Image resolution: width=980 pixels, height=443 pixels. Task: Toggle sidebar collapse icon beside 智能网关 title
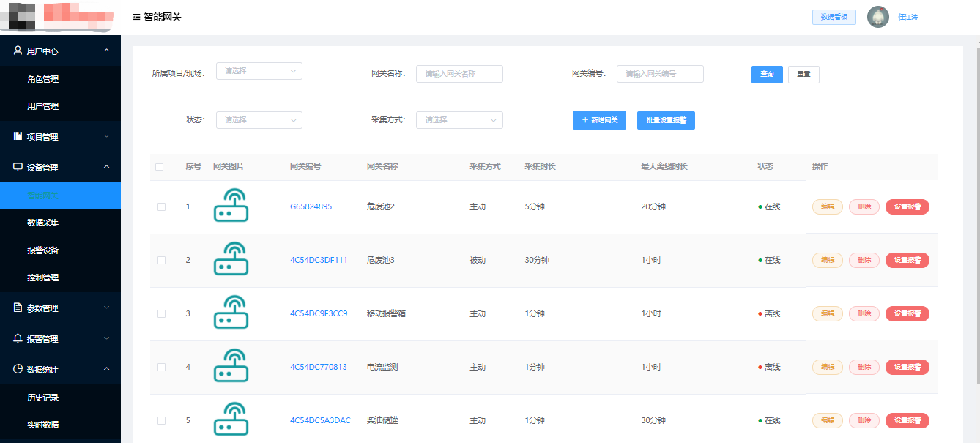pos(136,17)
